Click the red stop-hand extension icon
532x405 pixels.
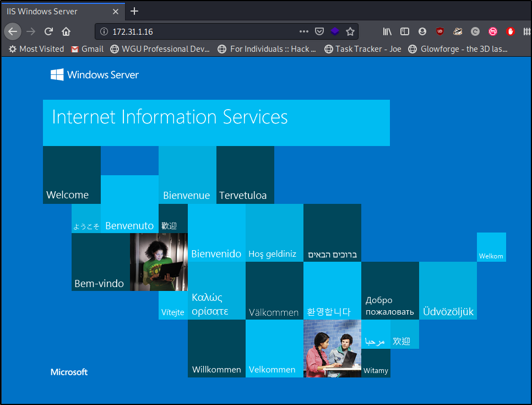[511, 31]
